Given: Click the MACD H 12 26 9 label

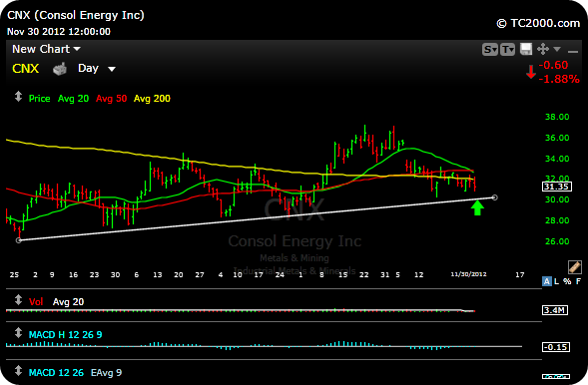Looking at the screenshot, I should coord(65,335).
